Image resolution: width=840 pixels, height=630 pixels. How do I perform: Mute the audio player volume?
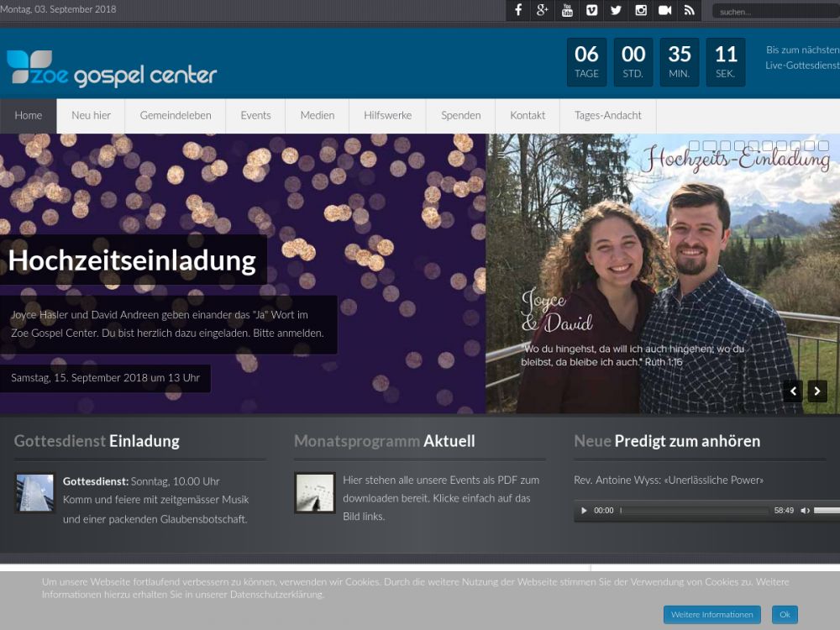805,511
